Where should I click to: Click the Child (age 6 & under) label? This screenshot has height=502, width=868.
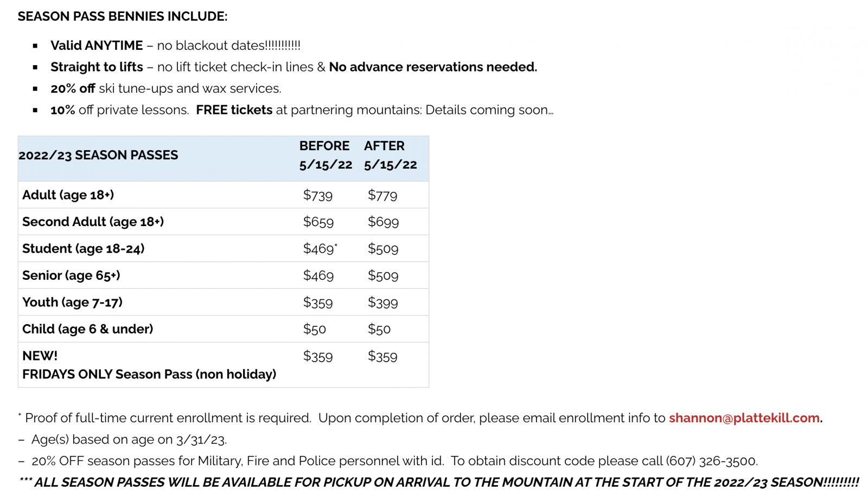click(87, 329)
